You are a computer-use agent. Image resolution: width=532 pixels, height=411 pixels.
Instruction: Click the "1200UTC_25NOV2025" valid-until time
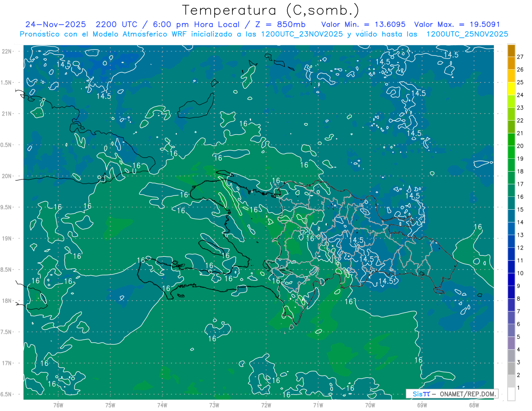coord(467,34)
